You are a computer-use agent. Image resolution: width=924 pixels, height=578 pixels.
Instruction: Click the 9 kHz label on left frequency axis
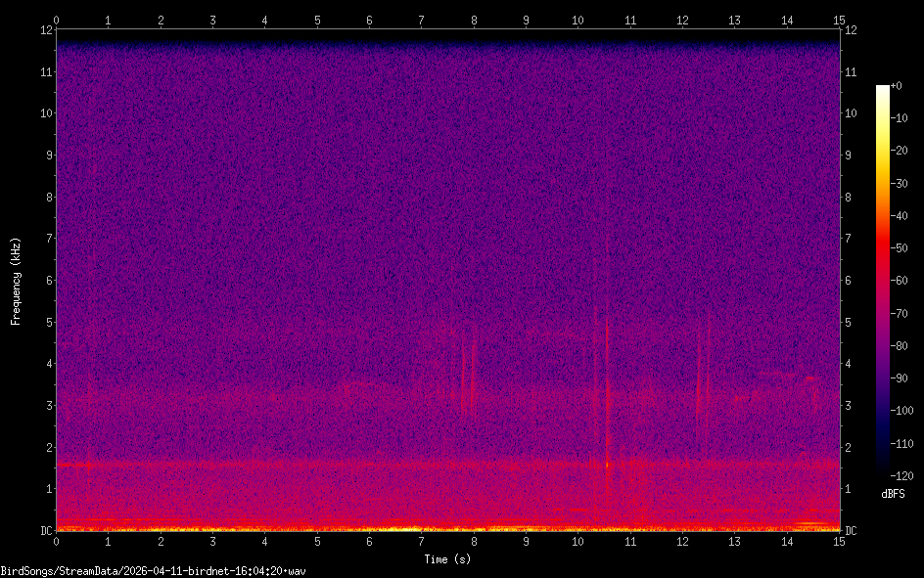click(45, 155)
